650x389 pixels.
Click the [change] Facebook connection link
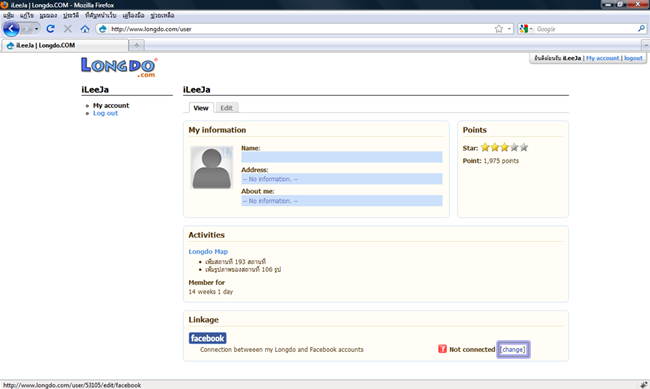[x=513, y=350]
